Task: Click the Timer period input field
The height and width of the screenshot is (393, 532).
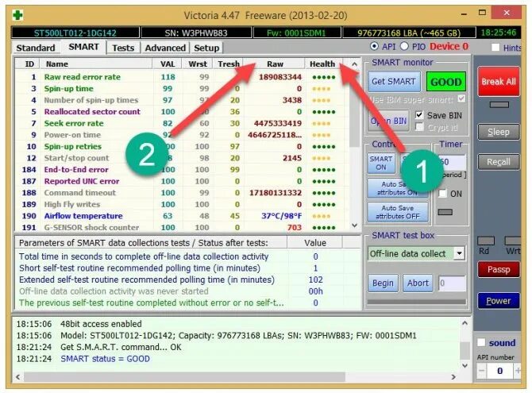Action: [452, 162]
